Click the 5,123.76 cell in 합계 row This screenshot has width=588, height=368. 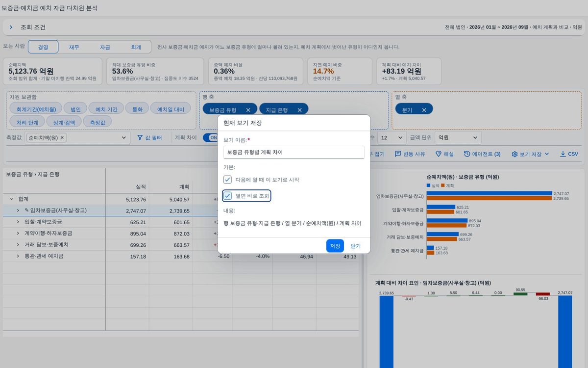point(127,199)
